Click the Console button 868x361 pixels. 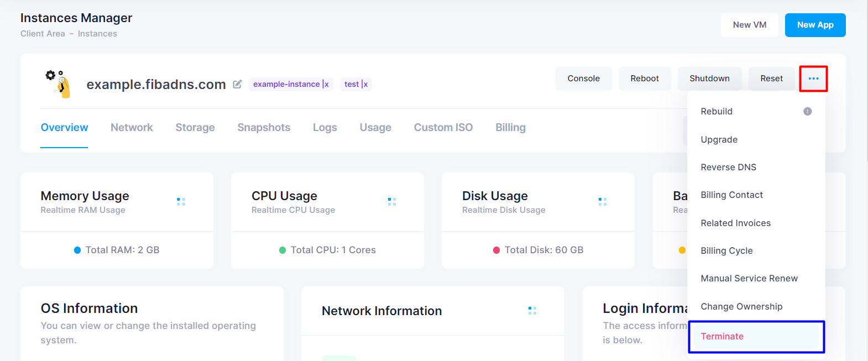(584, 79)
